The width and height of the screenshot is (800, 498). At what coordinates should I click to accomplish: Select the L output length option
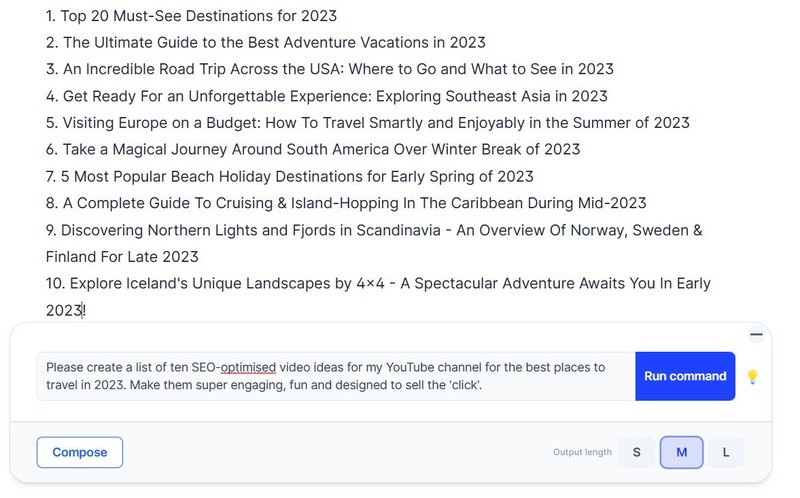point(726,452)
